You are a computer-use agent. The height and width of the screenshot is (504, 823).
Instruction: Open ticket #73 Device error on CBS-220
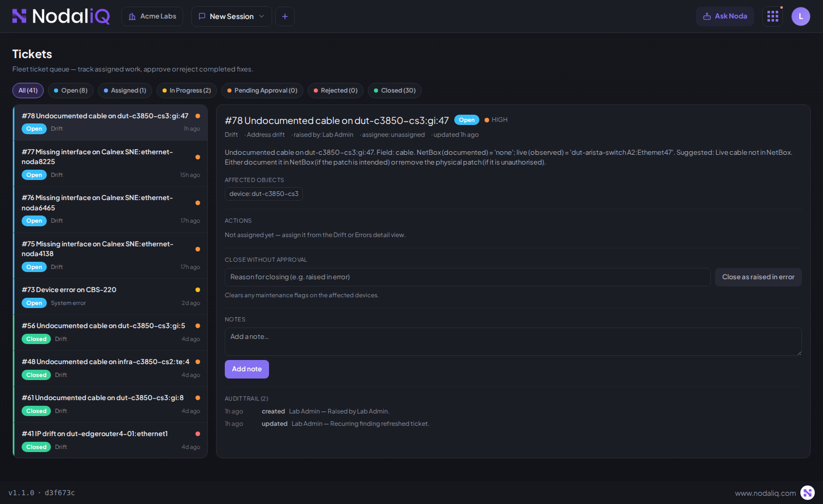point(111,297)
